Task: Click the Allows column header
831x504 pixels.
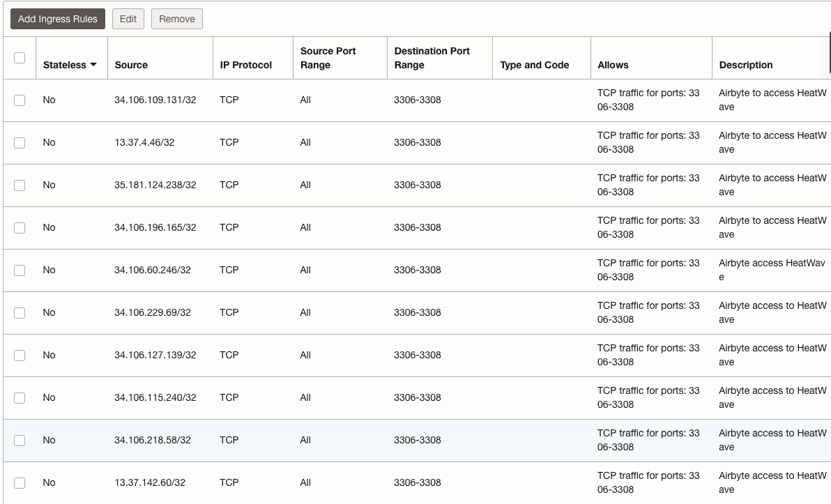Action: coord(612,65)
